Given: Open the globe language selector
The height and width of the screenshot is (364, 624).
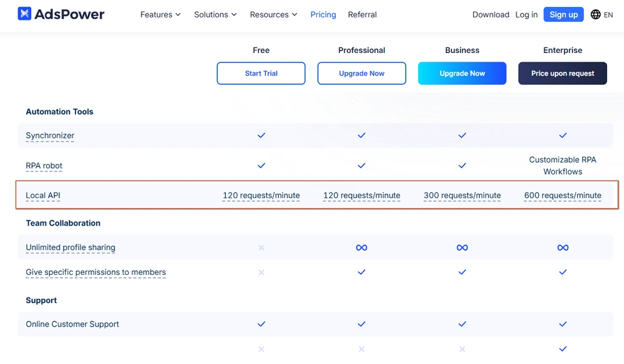Looking at the screenshot, I should click(597, 14).
